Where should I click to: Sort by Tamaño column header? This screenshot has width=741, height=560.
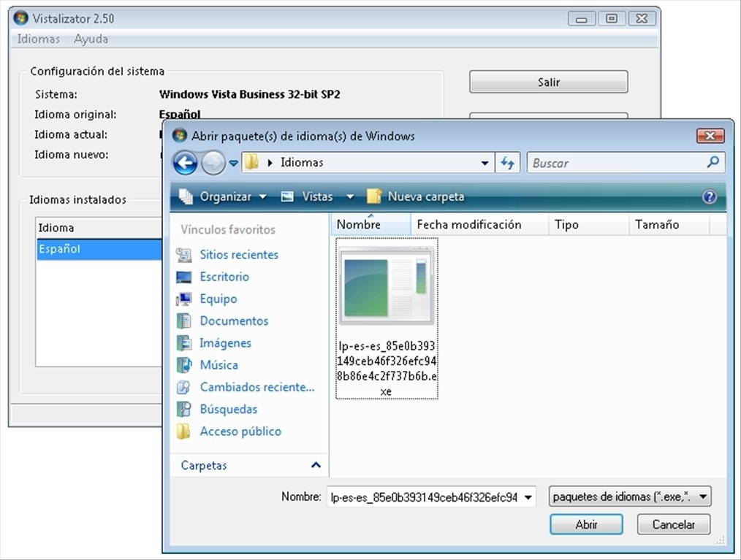pyautogui.click(x=669, y=224)
